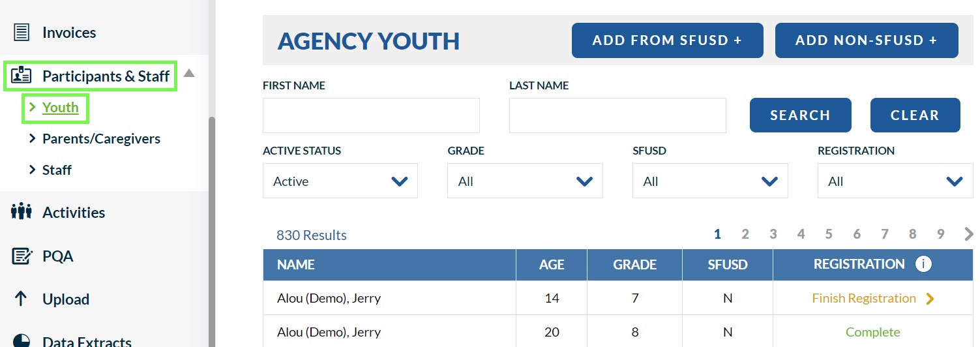Screen dimensions: 980x347
Task: Go to next results page arrow
Action: click(968, 234)
